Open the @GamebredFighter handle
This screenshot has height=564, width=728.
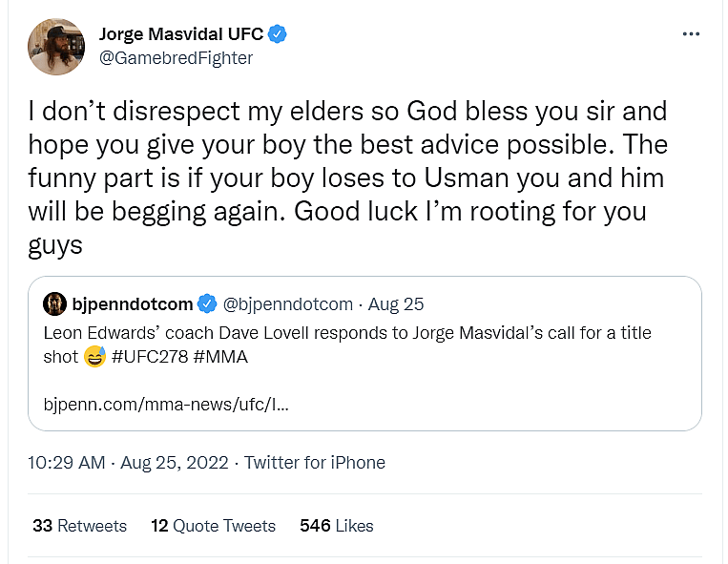(x=176, y=58)
